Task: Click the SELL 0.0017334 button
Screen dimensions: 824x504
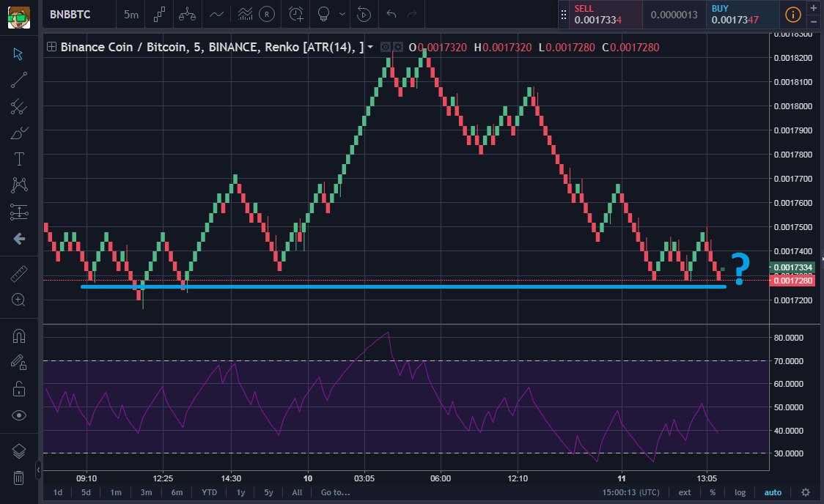Action: [x=606, y=15]
